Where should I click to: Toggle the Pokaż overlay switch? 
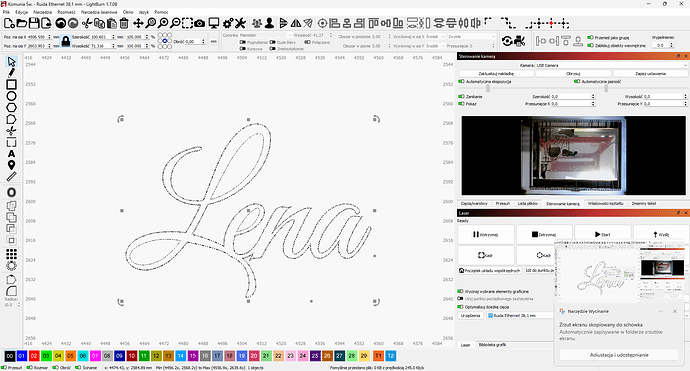[x=462, y=104]
